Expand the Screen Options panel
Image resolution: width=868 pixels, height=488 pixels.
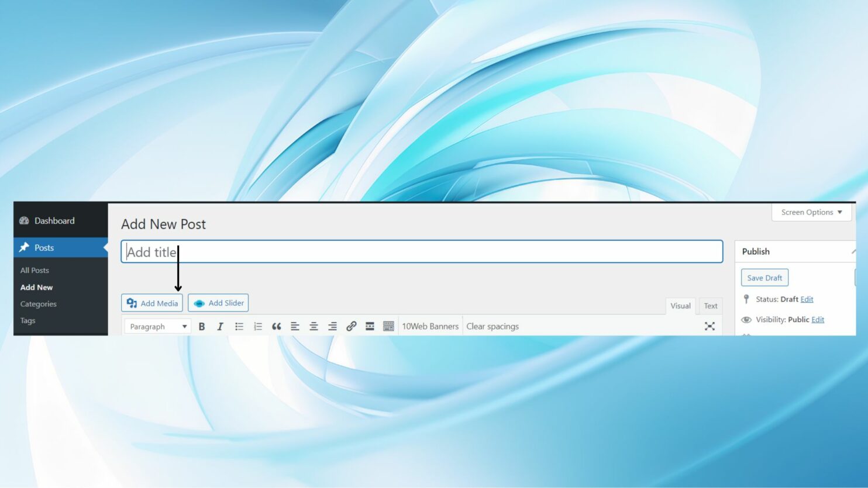point(811,212)
